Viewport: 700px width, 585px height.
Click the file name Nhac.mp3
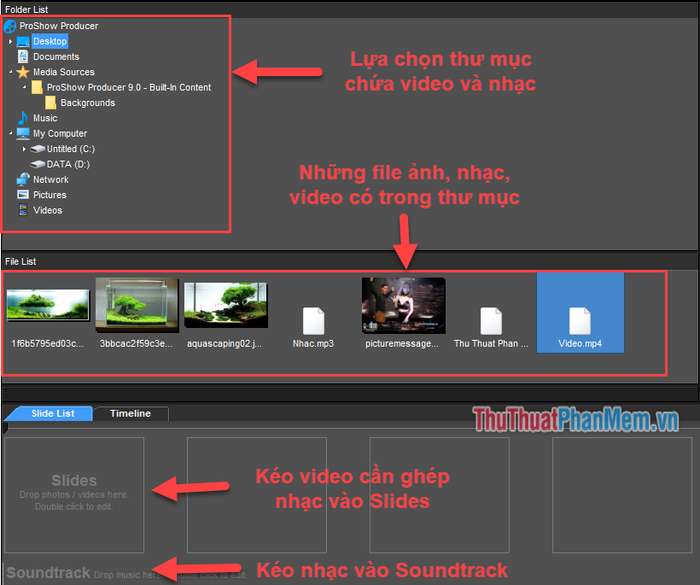pos(313,343)
